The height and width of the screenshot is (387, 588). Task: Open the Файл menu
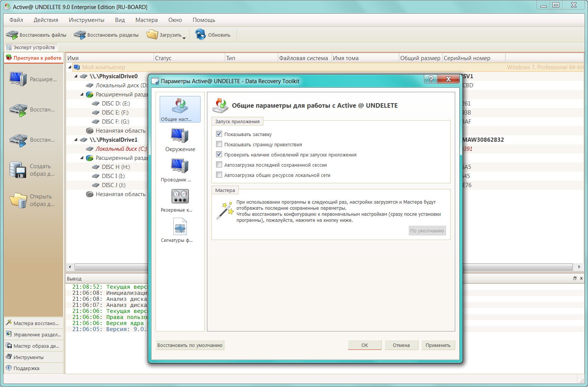[16, 20]
